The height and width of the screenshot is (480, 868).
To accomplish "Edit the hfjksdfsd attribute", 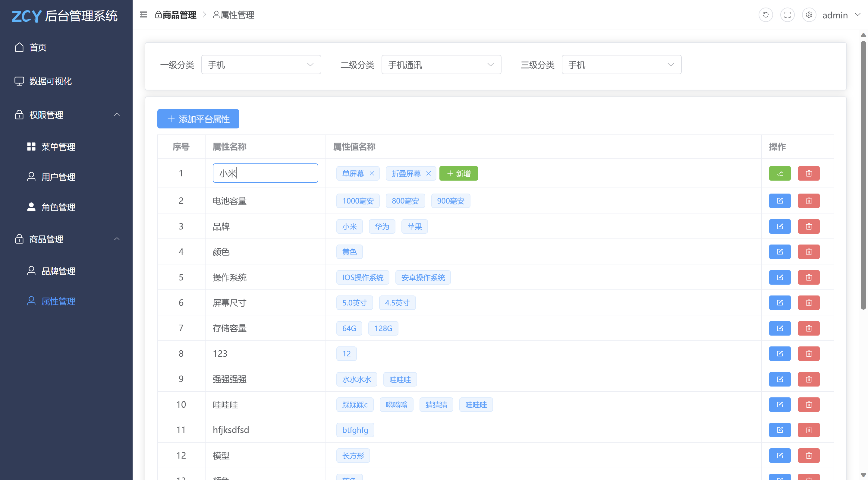I will pos(780,430).
